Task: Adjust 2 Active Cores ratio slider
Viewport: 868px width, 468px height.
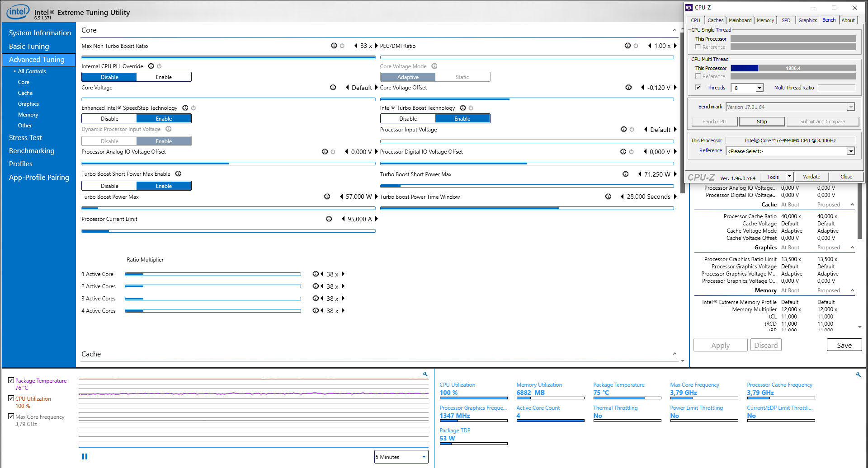Action: coord(213,286)
